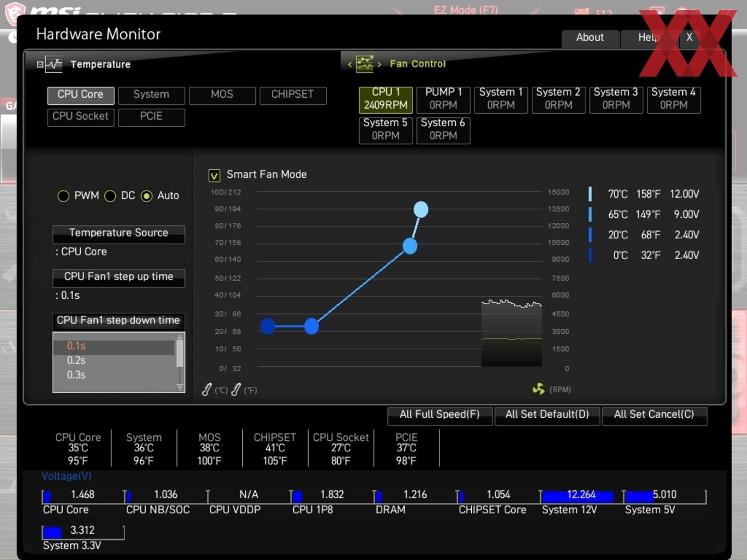Click the 0°C curve color marker
This screenshot has width=747, height=560.
coord(590,255)
